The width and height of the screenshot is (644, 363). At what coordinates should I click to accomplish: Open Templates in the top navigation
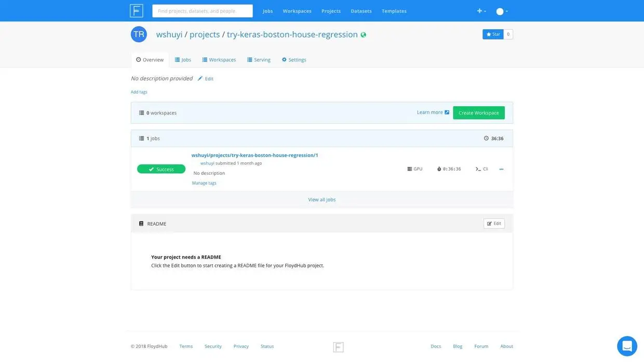(x=394, y=11)
